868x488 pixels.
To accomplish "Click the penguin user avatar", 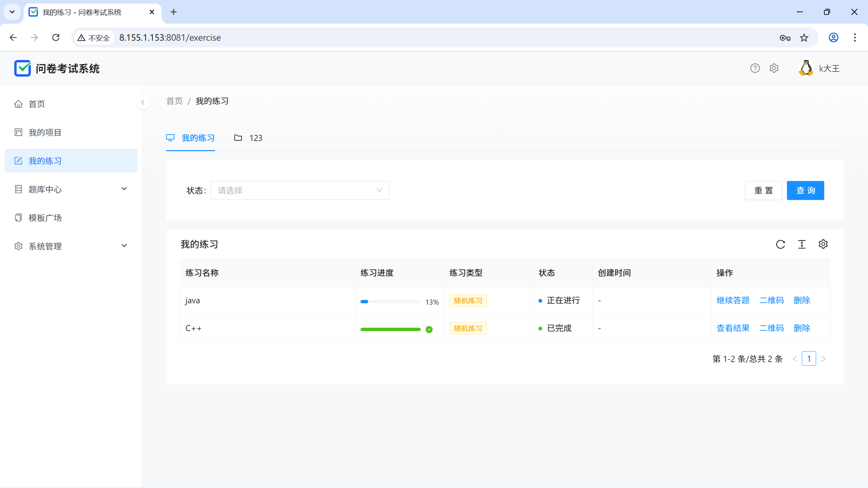I will click(806, 68).
